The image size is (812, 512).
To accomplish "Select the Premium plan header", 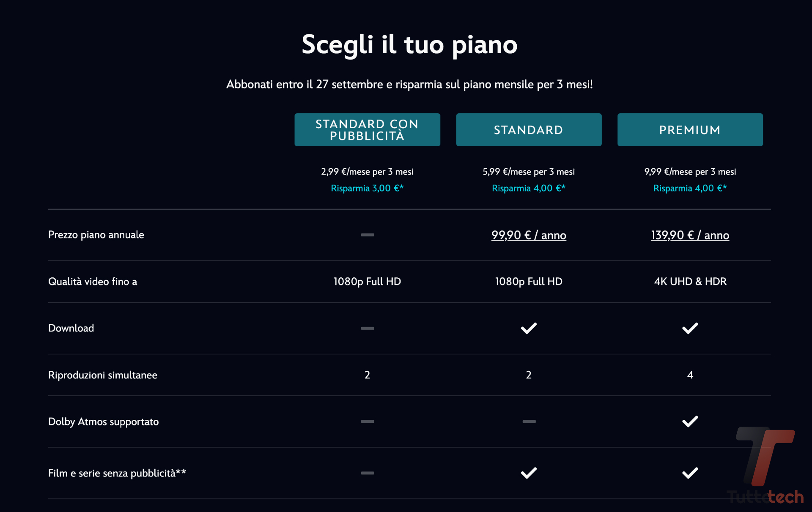I will click(690, 130).
